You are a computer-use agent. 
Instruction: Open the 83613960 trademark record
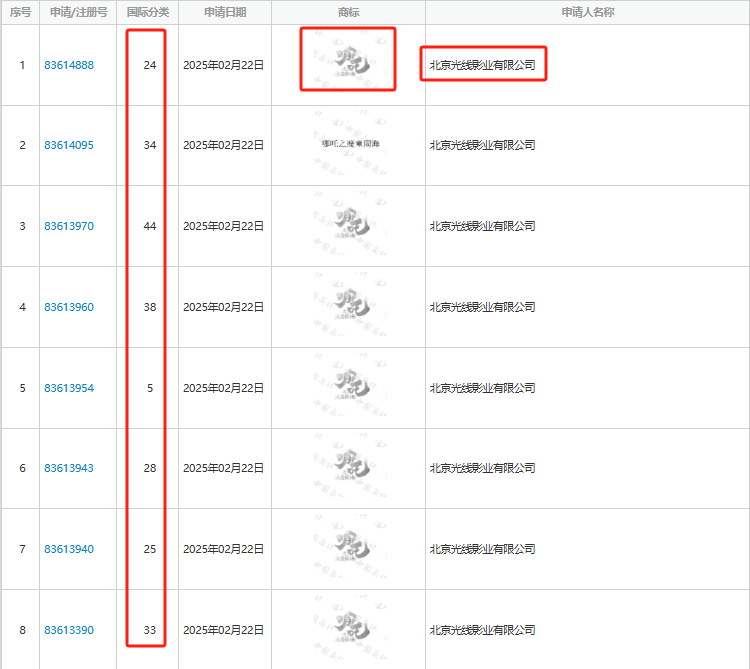(69, 307)
